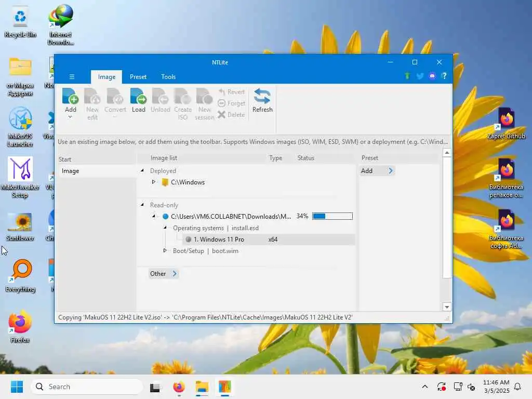Click the Image list column header
This screenshot has width=532, height=399.
[164, 158]
